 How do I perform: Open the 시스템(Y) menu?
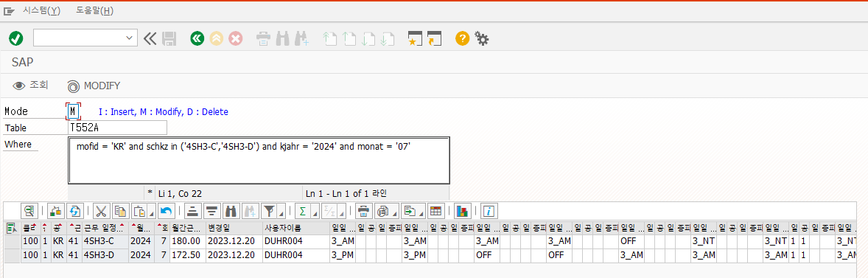[42, 10]
